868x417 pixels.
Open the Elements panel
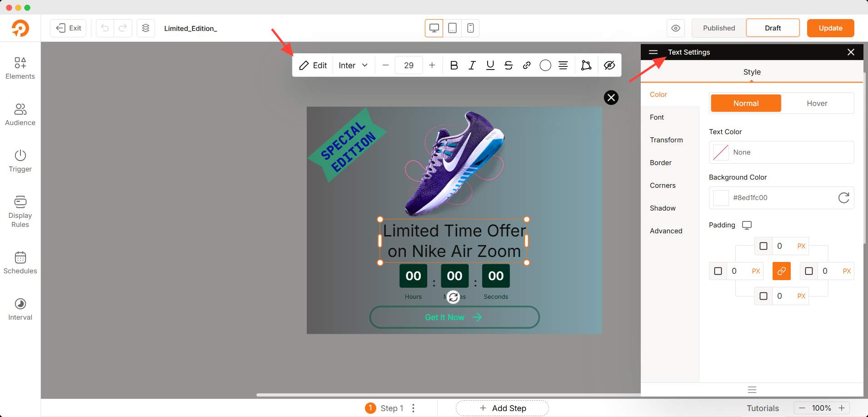point(20,68)
